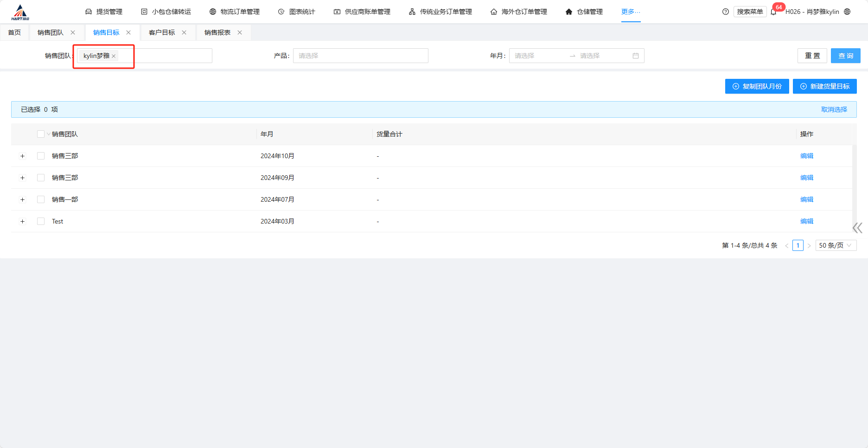Switch to the 客户目标 tab

162,32
